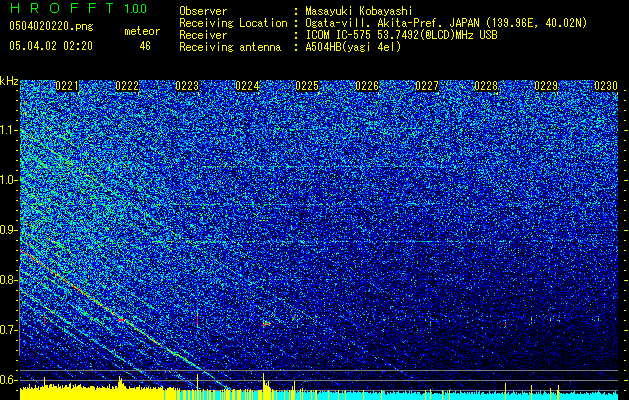Click the 0.9 kHz frequency axis label
The width and height of the screenshot is (629, 400).
pyautogui.click(x=9, y=230)
